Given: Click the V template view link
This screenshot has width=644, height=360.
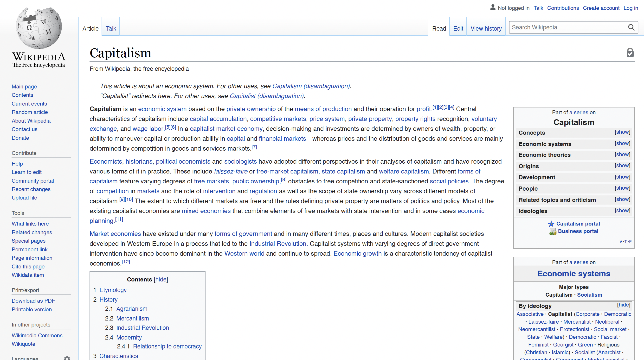Looking at the screenshot, I should coord(620,242).
